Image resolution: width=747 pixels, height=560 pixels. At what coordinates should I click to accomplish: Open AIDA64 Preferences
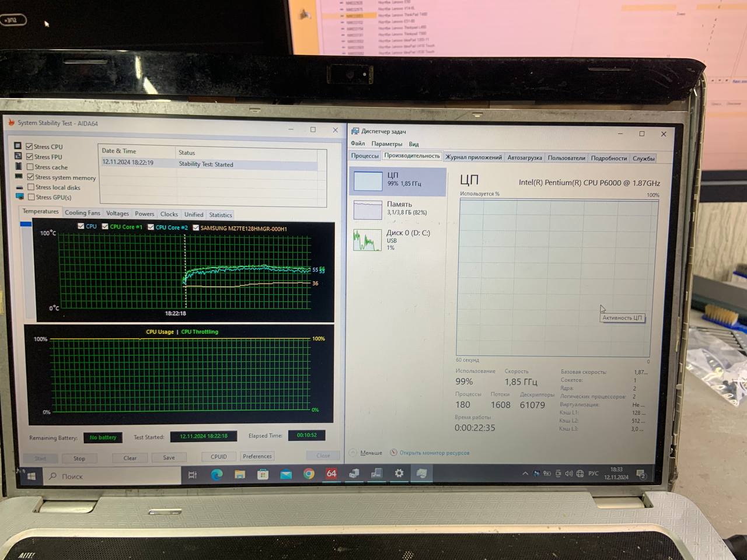(257, 456)
